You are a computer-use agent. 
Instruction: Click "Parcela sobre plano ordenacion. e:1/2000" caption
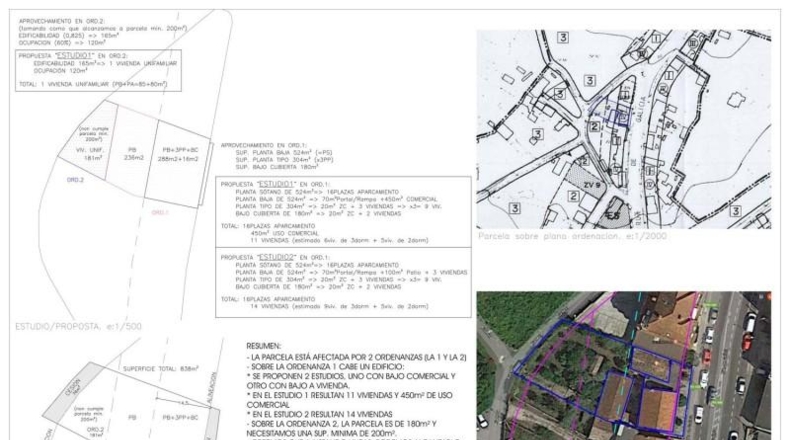(572, 236)
